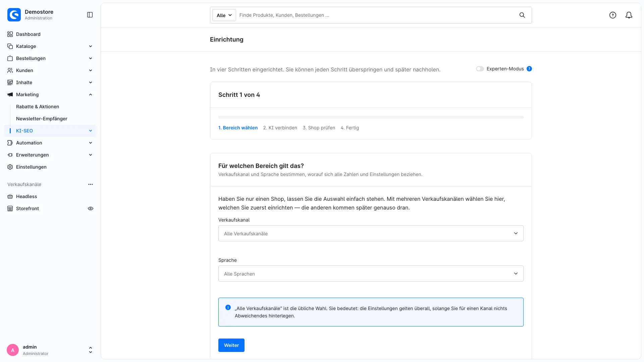
Task: Select the KI-SEO menu item
Action: pyautogui.click(x=50, y=131)
